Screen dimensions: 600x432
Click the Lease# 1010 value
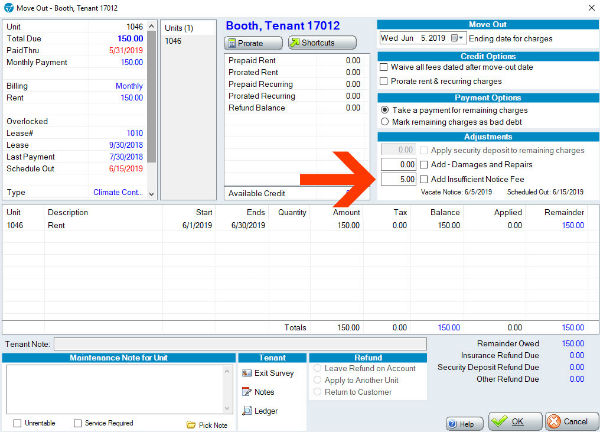[x=135, y=133]
